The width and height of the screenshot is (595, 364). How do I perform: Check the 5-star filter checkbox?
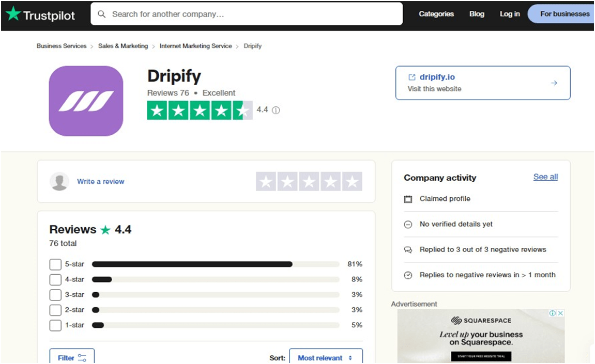click(55, 264)
